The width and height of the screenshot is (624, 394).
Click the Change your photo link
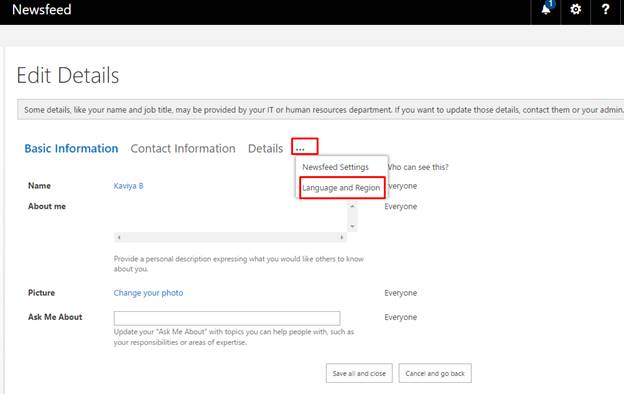[148, 293]
